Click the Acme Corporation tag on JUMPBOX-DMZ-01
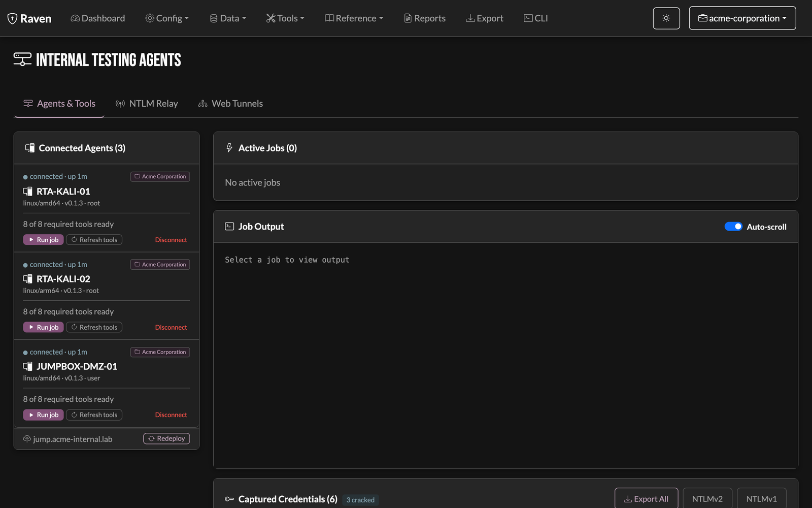Viewport: 812px width, 508px height. (x=160, y=352)
